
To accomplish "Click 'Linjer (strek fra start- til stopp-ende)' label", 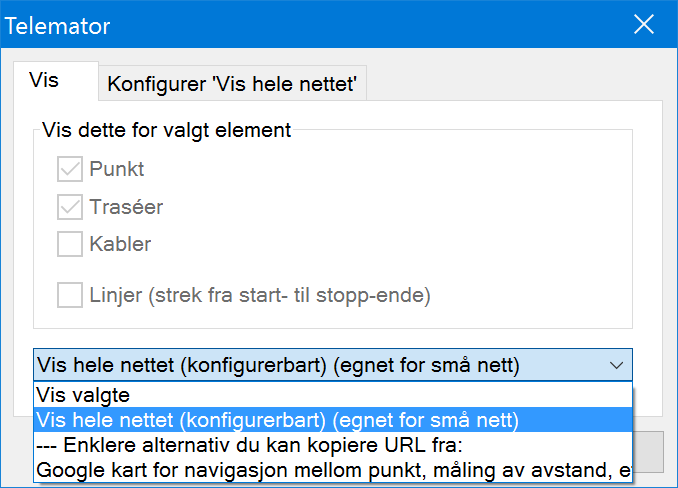I will pyautogui.click(x=260, y=295).
